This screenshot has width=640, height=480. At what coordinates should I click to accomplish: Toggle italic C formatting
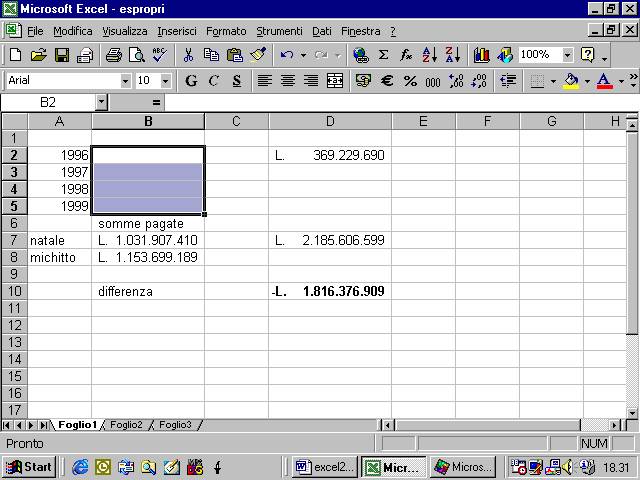point(213,80)
